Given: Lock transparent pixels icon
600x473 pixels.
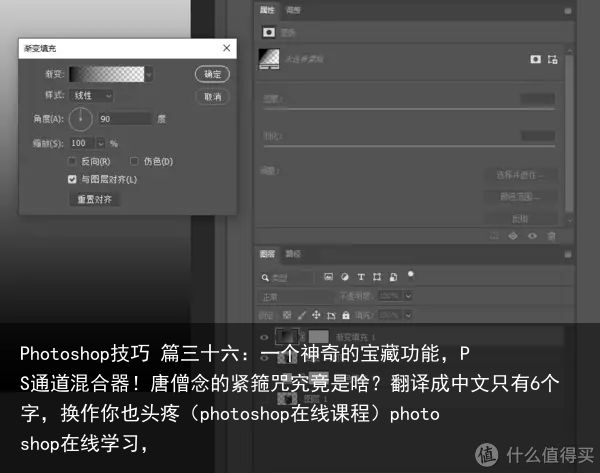Looking at the screenshot, I should tap(287, 315).
